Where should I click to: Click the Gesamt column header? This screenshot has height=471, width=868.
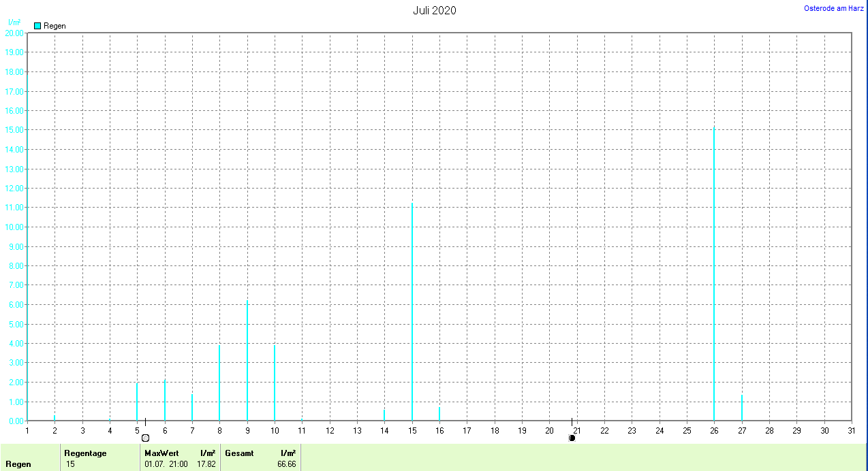[x=238, y=453]
